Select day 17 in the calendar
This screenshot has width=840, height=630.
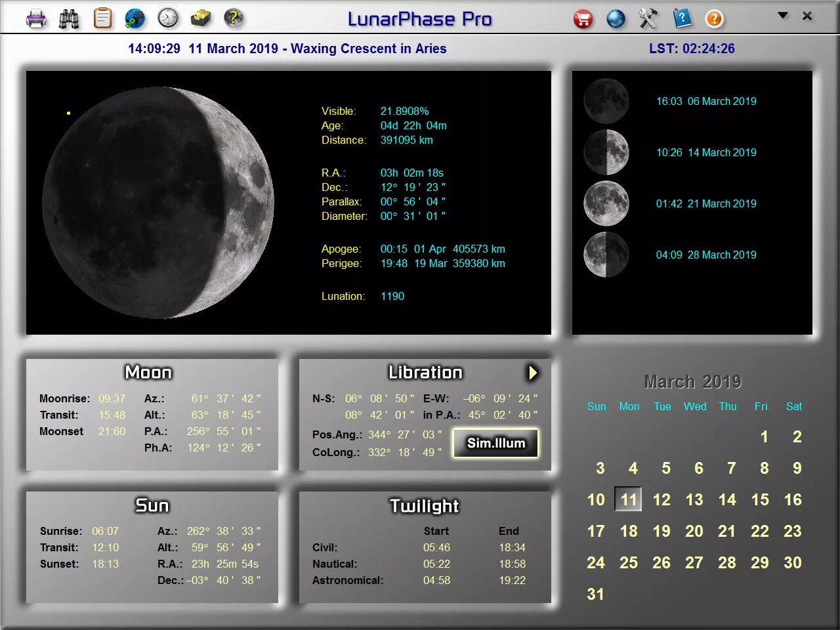[596, 531]
